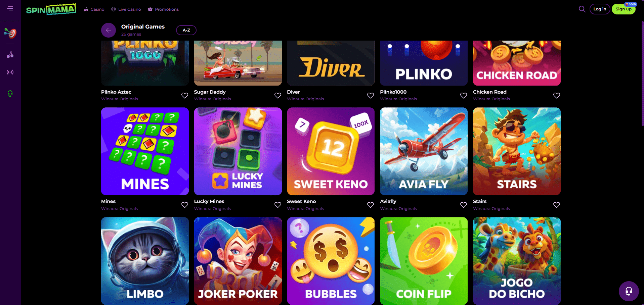The height and width of the screenshot is (305, 644).
Task: Go to Promotions in top navigation
Action: pos(163,9)
